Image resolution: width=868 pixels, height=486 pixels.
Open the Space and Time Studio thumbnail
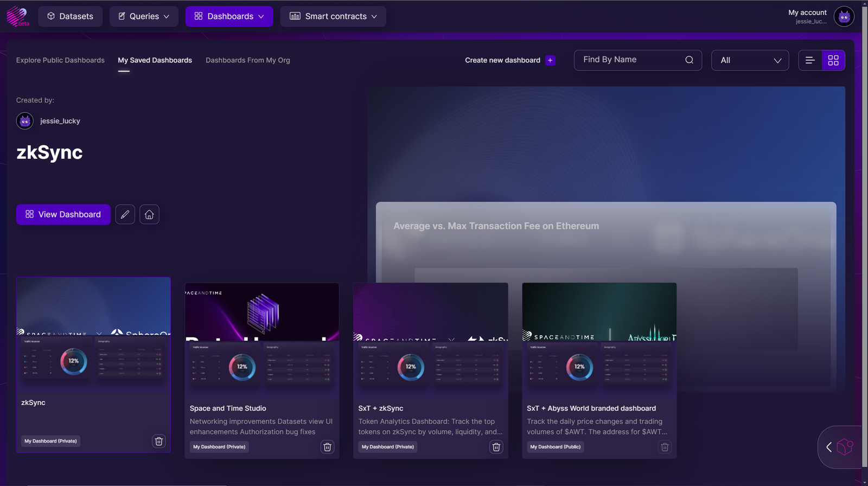(262, 341)
